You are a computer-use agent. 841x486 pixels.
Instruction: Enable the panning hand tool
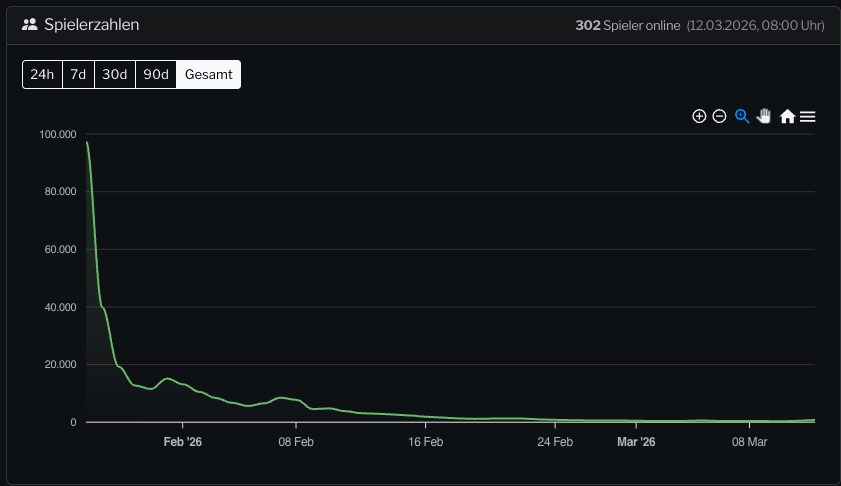point(764,116)
